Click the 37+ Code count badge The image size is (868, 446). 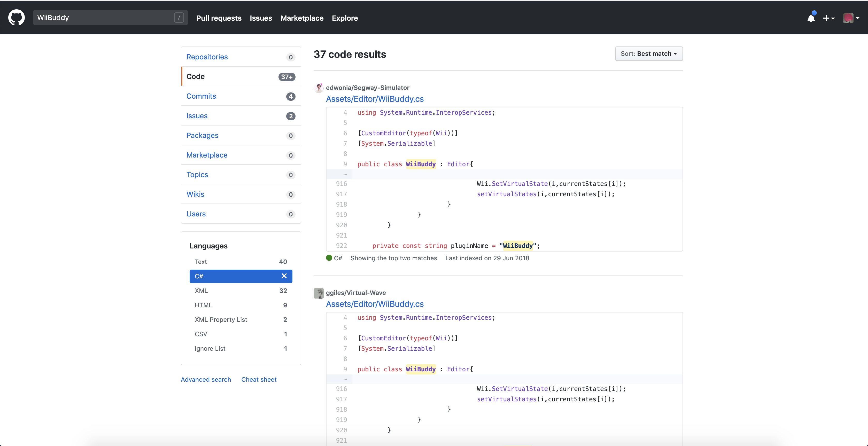click(x=287, y=77)
